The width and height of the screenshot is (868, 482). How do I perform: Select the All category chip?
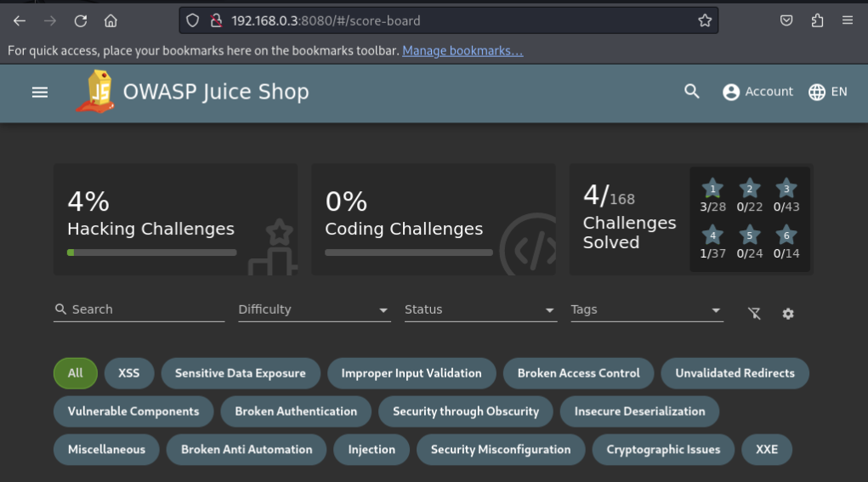click(76, 373)
